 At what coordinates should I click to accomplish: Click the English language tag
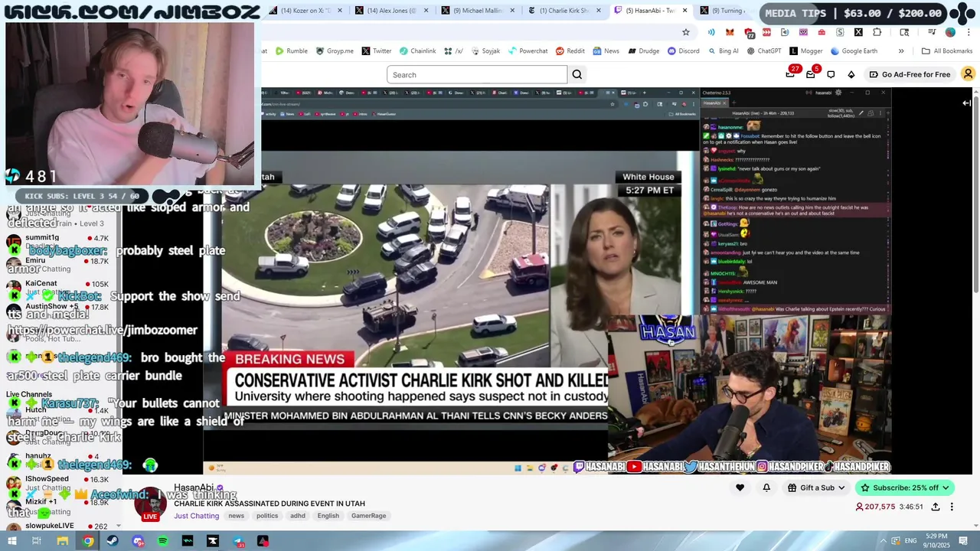(x=328, y=516)
